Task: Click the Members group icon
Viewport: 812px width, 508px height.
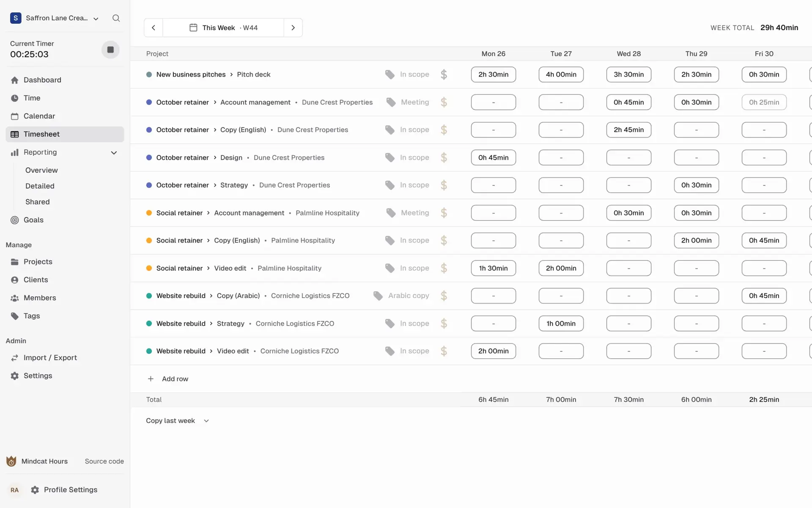Action: 15,298
